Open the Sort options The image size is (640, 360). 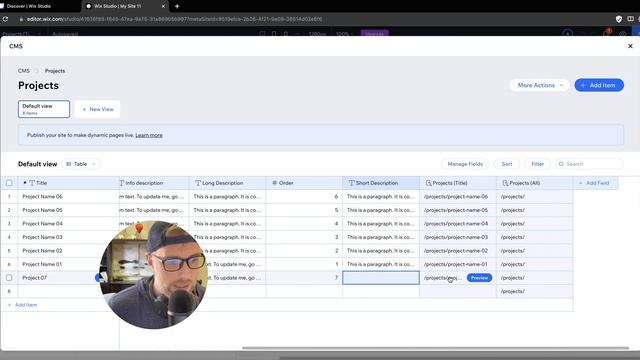[x=507, y=164]
